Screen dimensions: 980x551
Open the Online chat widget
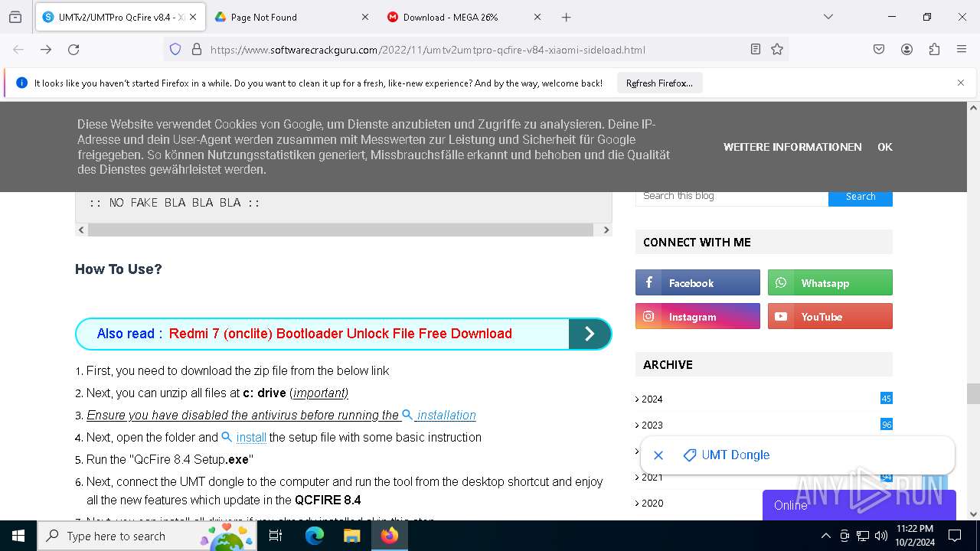coord(859,505)
